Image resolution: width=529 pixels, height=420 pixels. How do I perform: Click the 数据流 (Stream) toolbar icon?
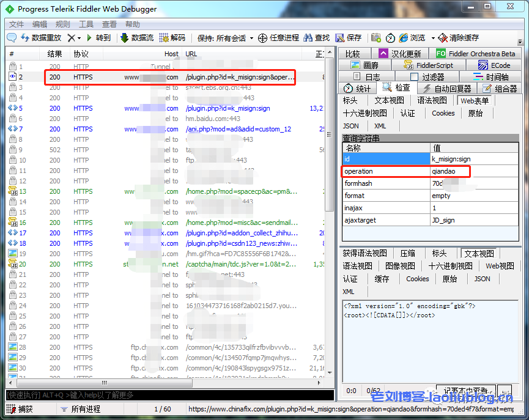[x=125, y=38]
